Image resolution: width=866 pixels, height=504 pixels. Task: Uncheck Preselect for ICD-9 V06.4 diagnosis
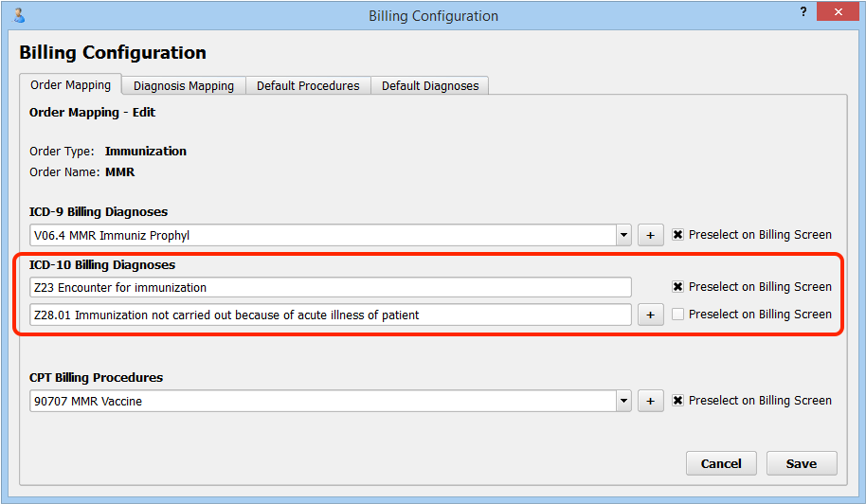click(677, 235)
